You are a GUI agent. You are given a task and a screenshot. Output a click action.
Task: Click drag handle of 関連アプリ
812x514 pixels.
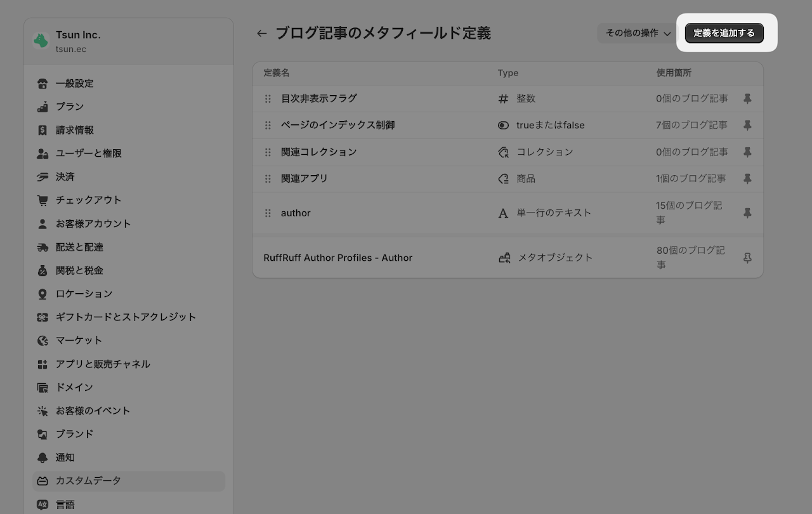tap(268, 179)
